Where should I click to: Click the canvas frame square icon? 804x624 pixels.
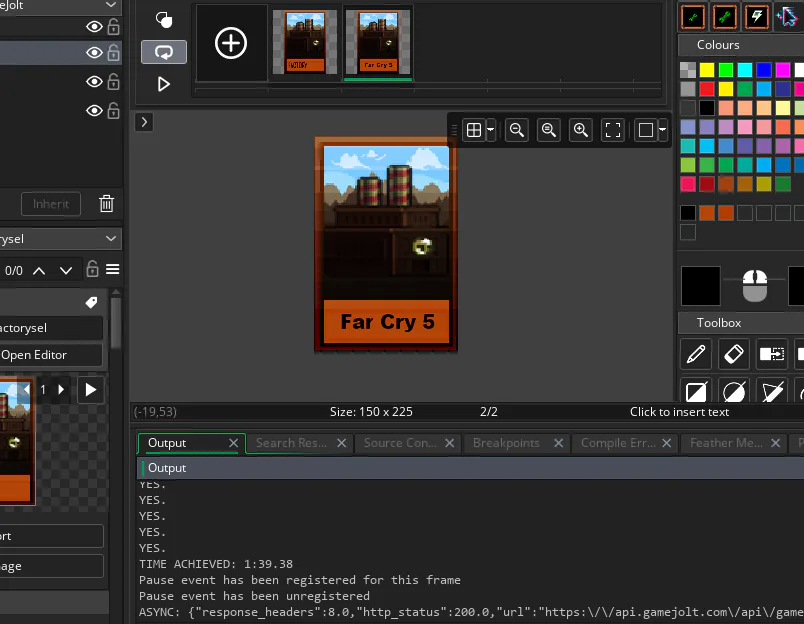point(646,130)
